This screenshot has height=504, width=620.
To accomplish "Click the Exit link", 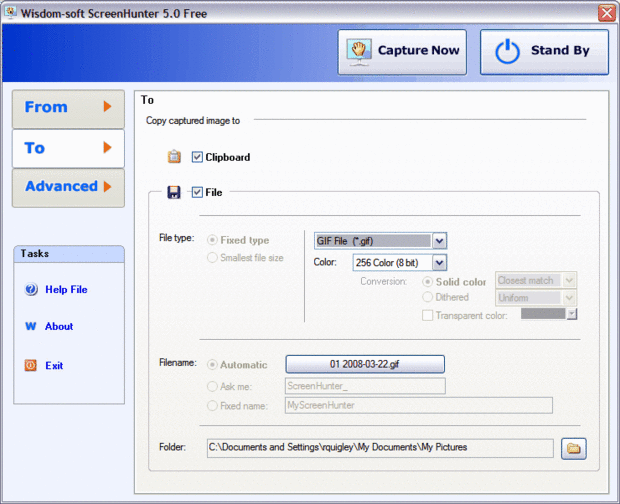I will (x=54, y=365).
